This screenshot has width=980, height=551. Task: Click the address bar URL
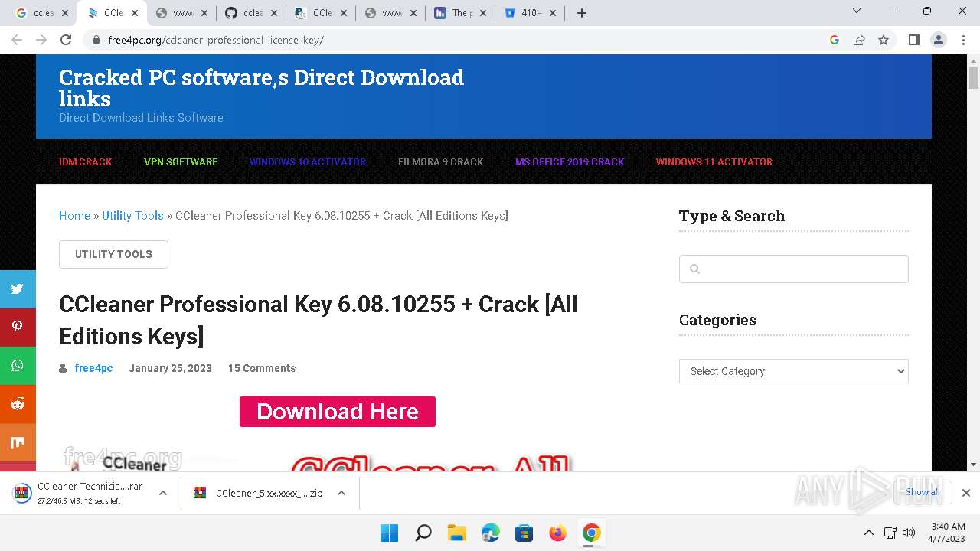point(216,40)
